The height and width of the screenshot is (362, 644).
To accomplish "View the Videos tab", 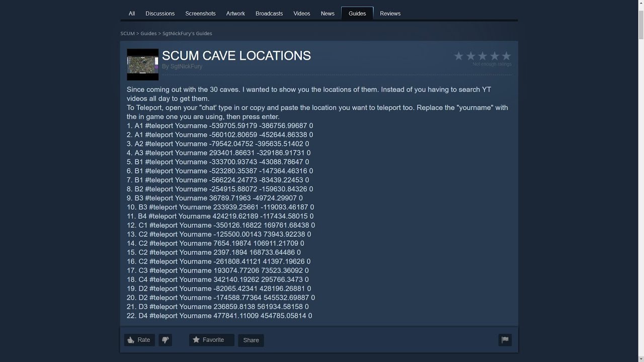I will point(302,14).
